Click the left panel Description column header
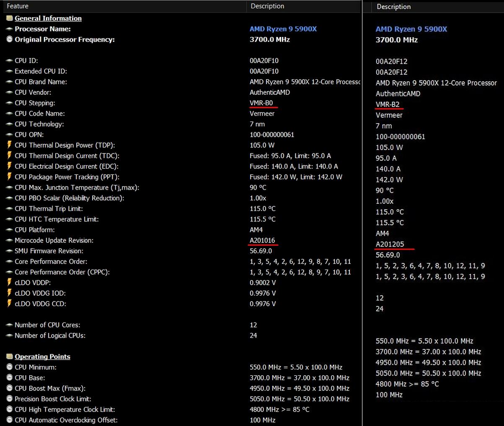The height and width of the screenshot is (426, 504). point(304,6)
